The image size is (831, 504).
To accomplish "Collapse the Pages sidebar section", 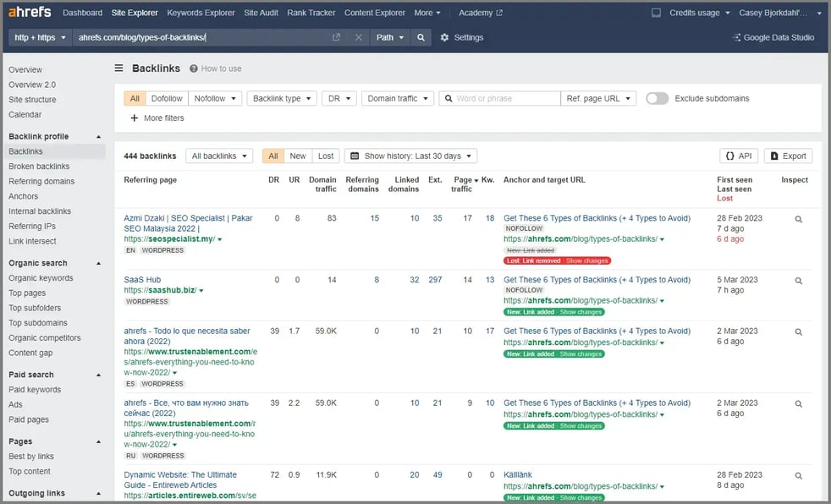I will (98, 442).
